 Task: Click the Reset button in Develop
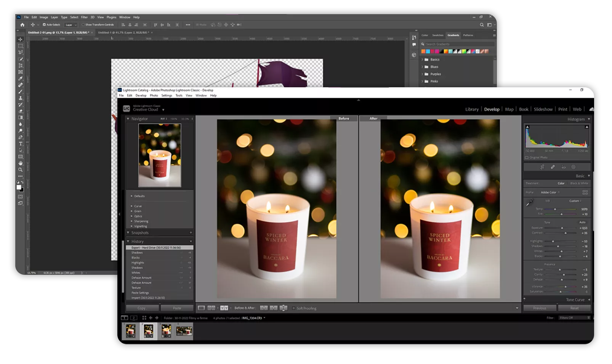574,308
